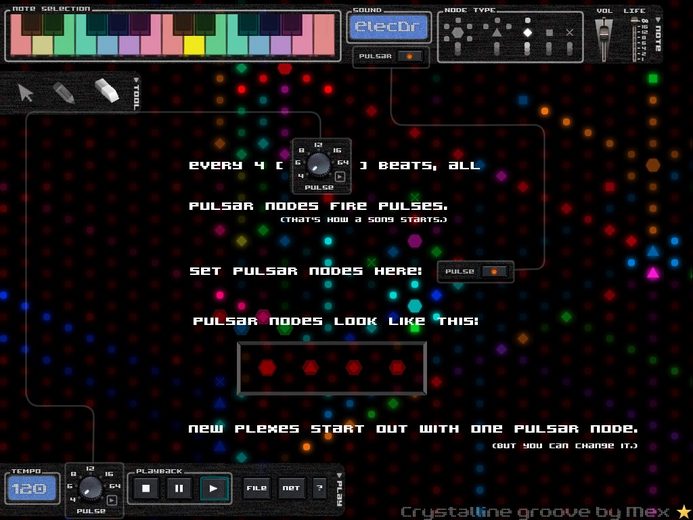693x520 pixels.
Task: Select the first navy blue black key
Action: click(118, 24)
